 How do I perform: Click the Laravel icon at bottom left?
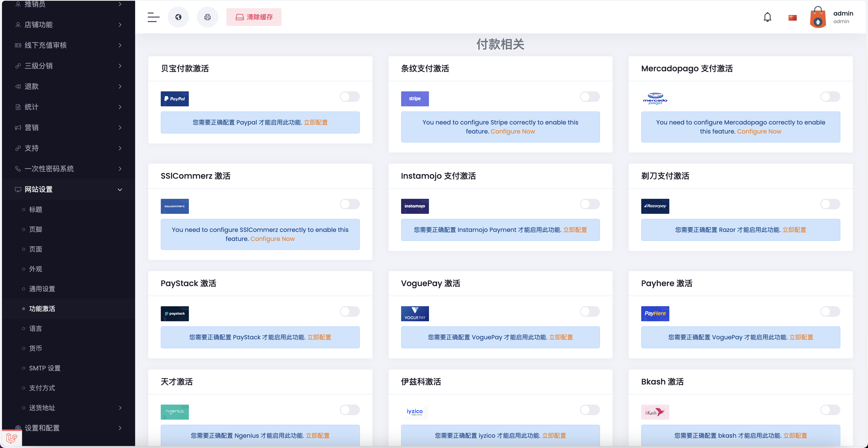click(12, 438)
